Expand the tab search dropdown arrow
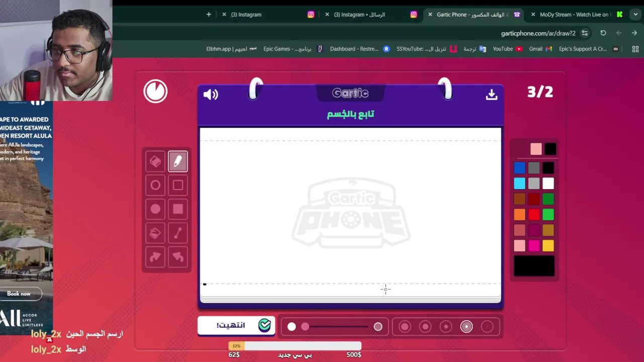 coord(635,15)
